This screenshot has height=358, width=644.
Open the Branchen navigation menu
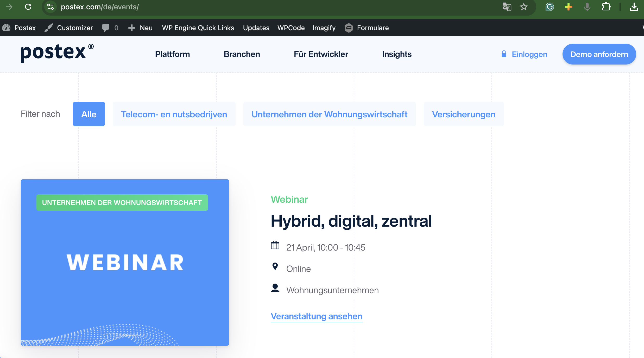point(242,54)
